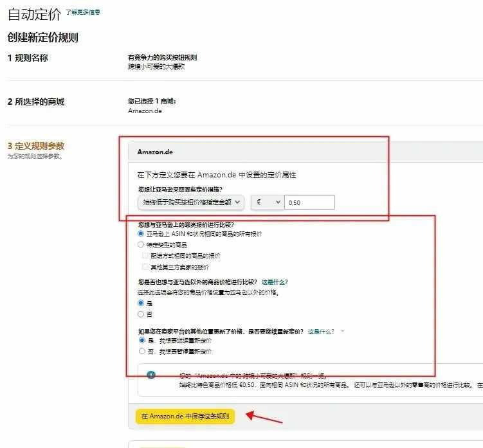Screen dimensions: 483x448
Task: Choose 否，我想要暂停重新定价
Action: point(141,351)
